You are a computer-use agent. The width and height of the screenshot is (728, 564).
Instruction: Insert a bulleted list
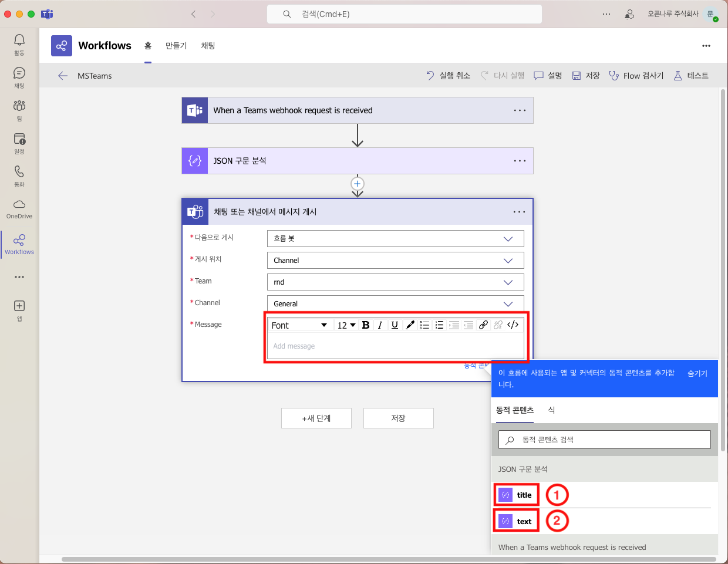[424, 325]
